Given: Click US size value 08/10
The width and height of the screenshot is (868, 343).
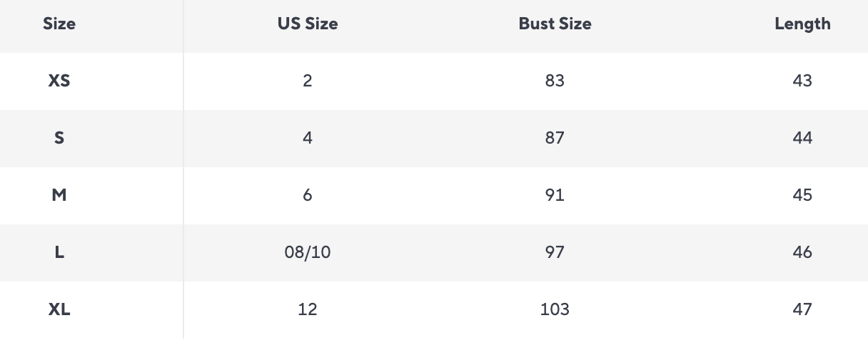Looking at the screenshot, I should pyautogui.click(x=308, y=252).
